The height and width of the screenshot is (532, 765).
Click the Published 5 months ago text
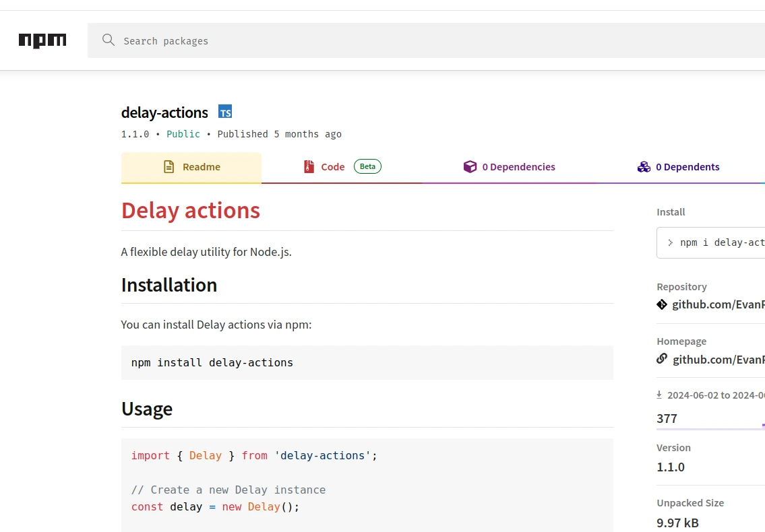(x=279, y=134)
